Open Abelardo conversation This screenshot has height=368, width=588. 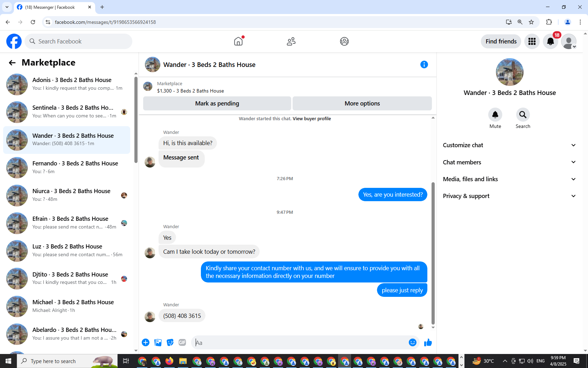66,334
